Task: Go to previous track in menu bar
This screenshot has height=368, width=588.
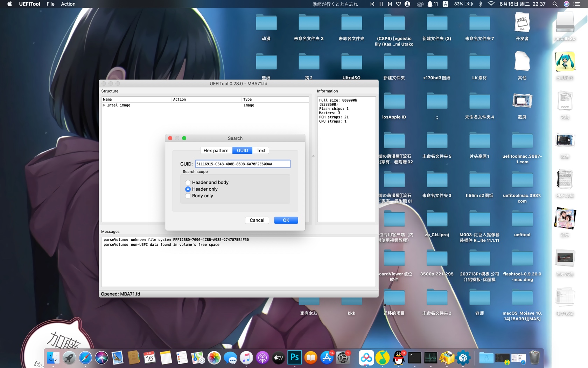Action: coord(372,4)
